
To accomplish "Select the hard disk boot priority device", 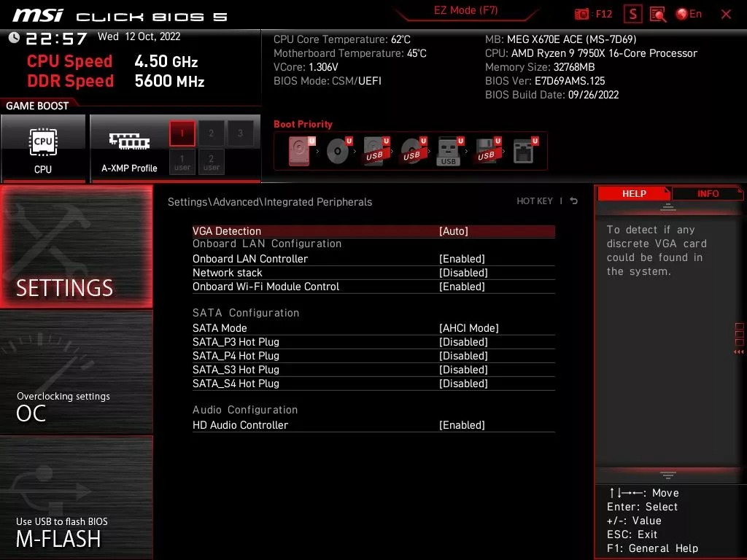I will (301, 151).
